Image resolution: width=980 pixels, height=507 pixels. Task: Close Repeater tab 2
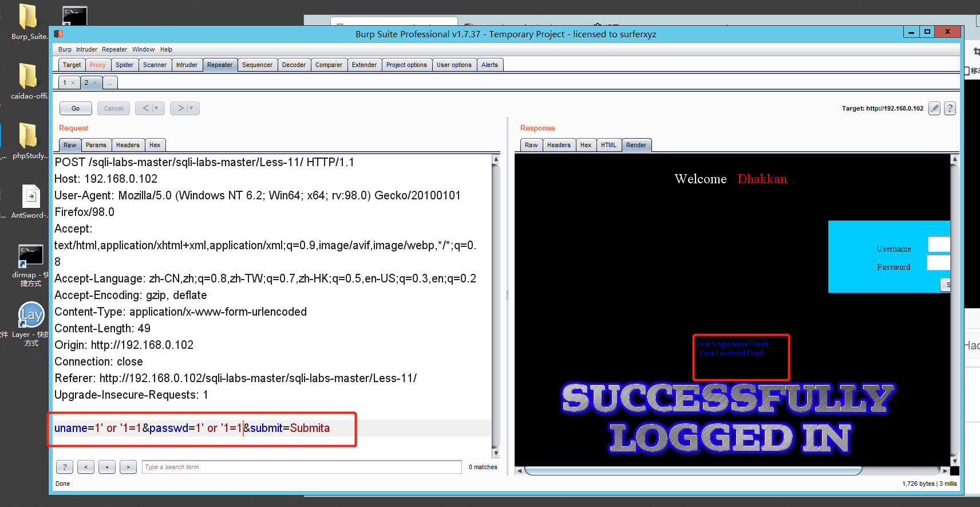coord(94,83)
